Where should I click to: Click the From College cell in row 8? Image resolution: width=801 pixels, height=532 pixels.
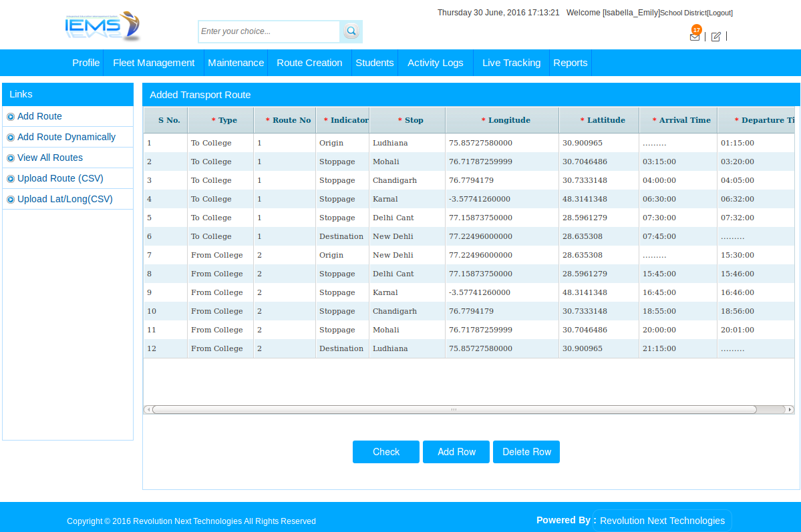(x=220, y=274)
